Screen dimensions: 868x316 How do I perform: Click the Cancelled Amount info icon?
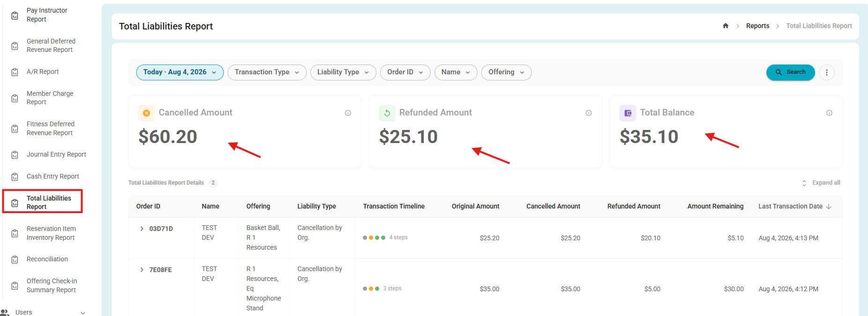[348, 113]
